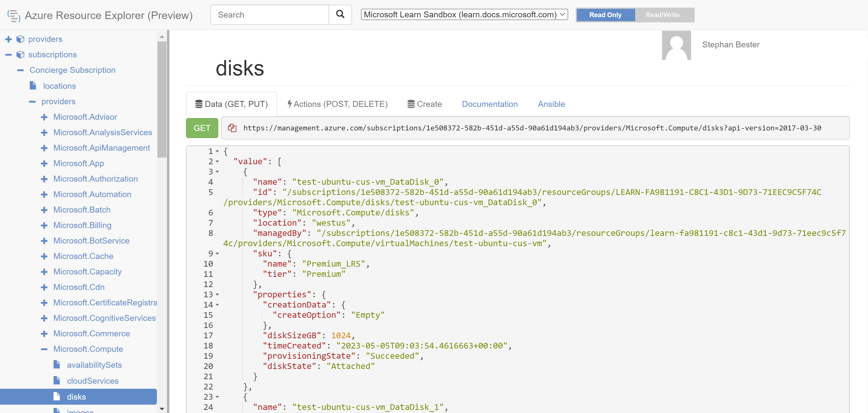Click the green GET button
The image size is (868, 413).
click(x=202, y=128)
